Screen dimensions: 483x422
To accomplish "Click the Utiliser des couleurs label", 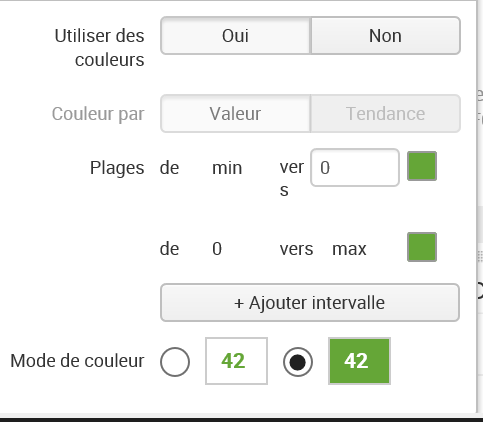I will [99, 48].
